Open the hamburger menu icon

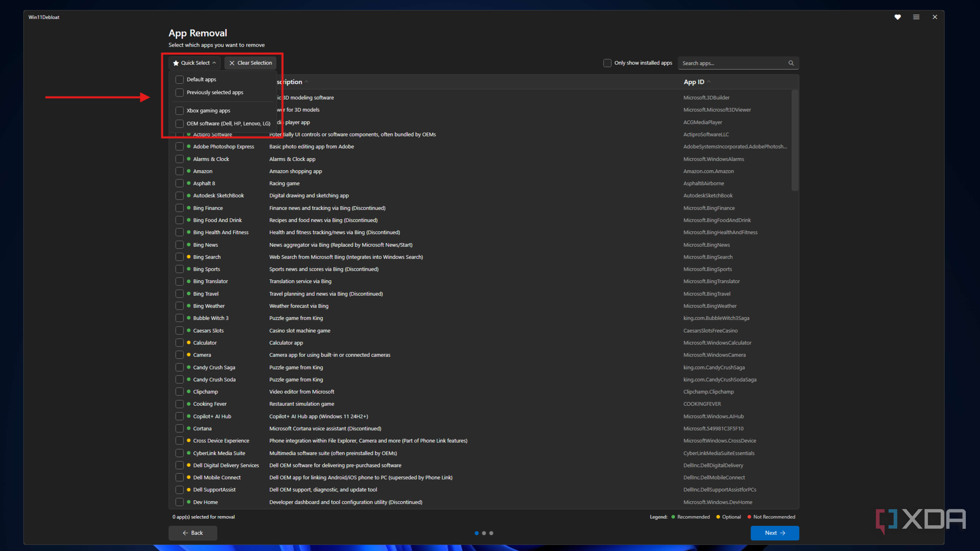pos(916,17)
